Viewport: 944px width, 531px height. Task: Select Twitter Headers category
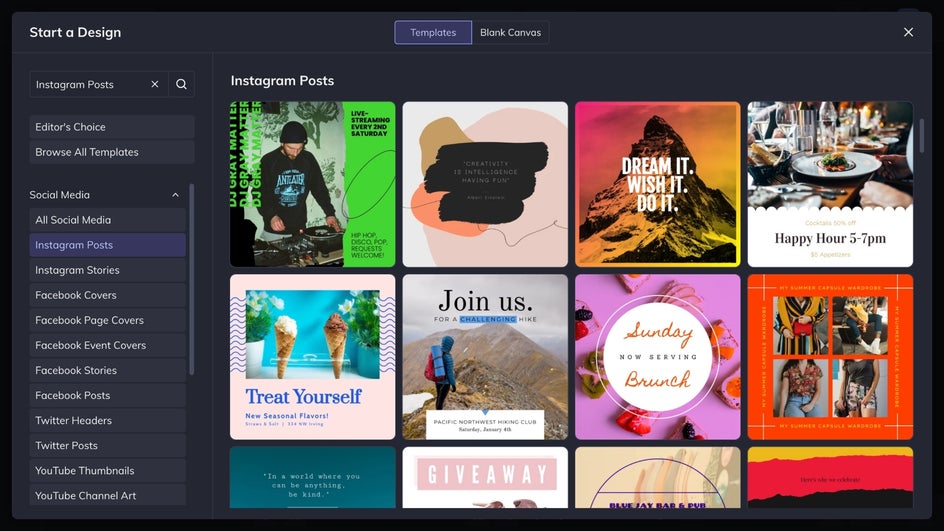pyautogui.click(x=108, y=421)
